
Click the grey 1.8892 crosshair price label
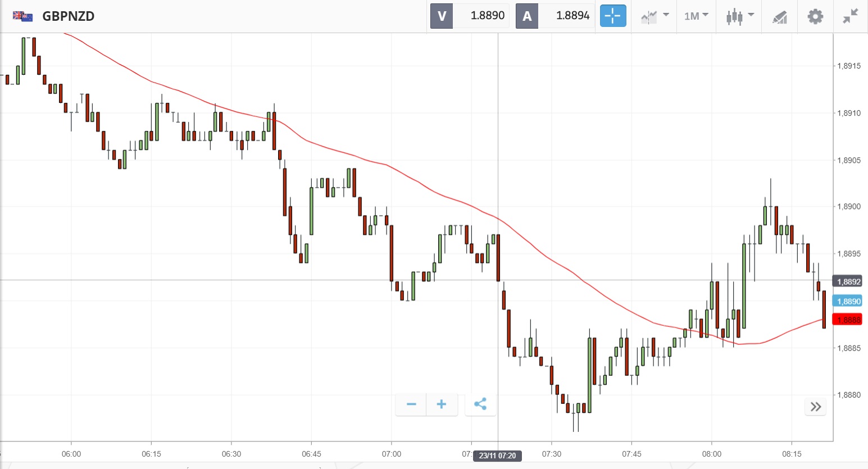(x=848, y=282)
